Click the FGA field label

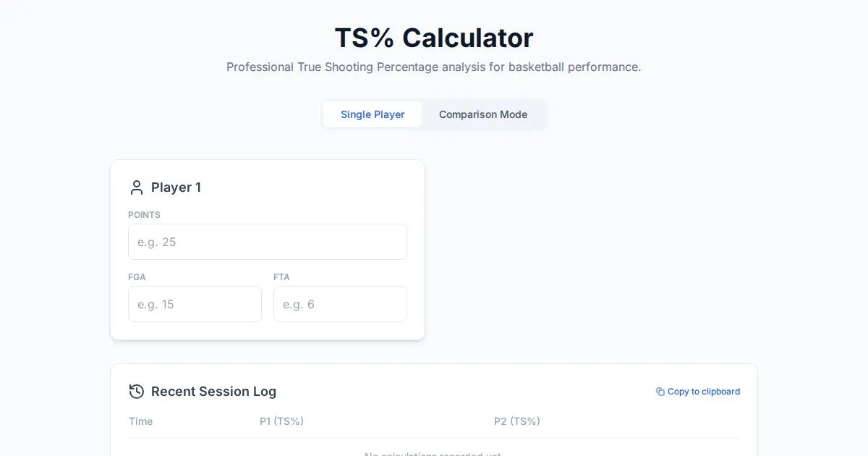tap(137, 277)
